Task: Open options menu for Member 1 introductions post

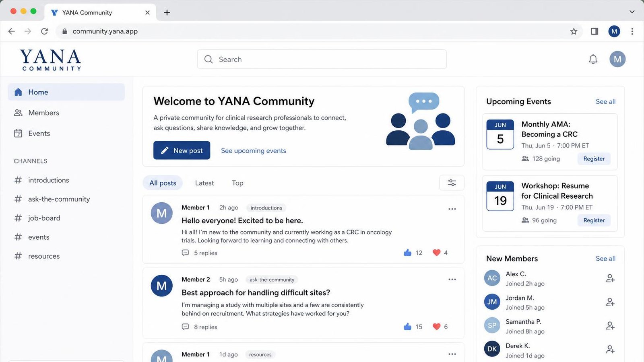Action: click(x=452, y=209)
